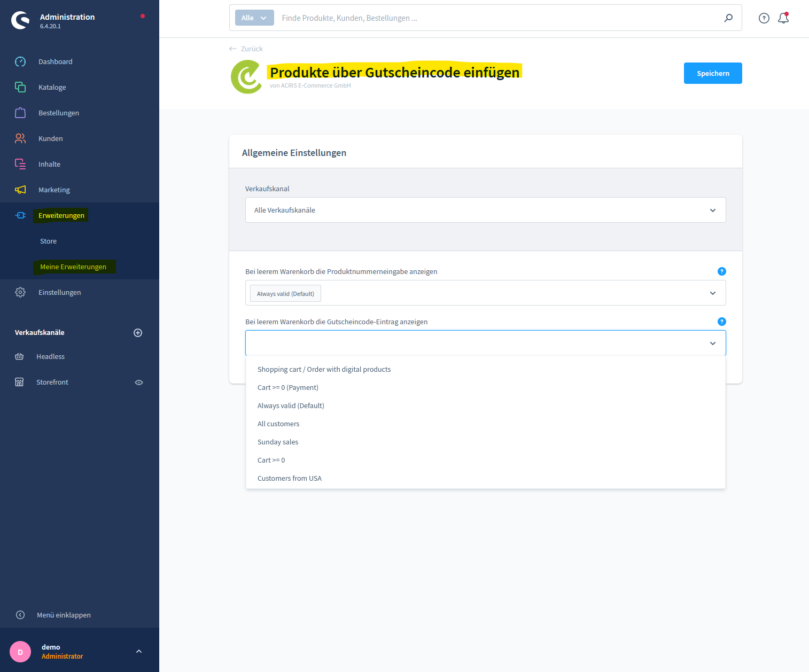Click the Zurück back arrow icon

[x=233, y=49]
